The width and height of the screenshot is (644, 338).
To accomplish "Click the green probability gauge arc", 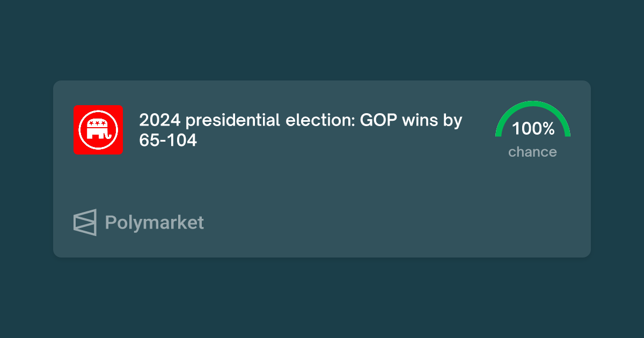I will tap(532, 119).
